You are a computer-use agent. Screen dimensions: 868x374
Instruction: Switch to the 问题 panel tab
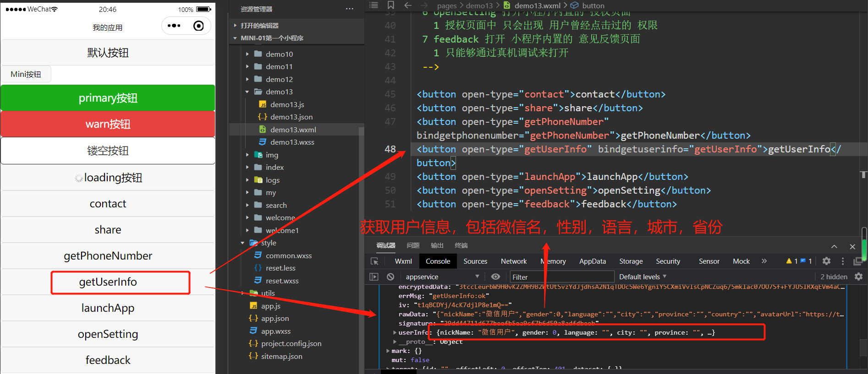click(x=413, y=245)
